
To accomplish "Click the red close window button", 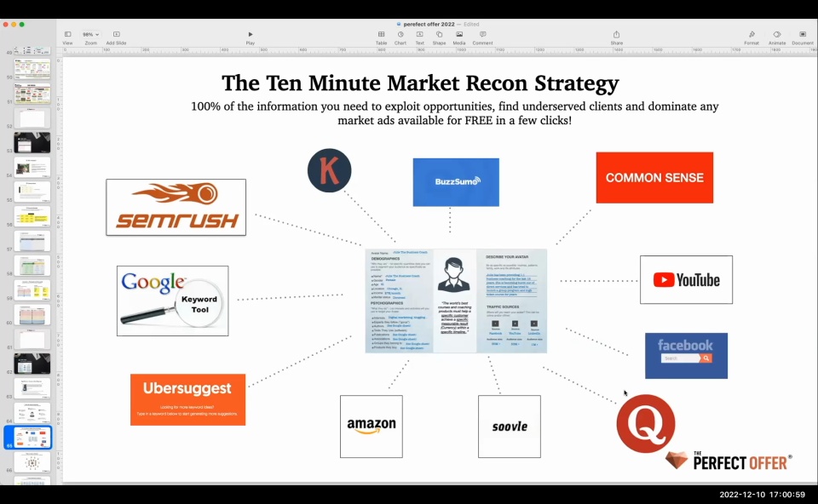I will [x=5, y=24].
